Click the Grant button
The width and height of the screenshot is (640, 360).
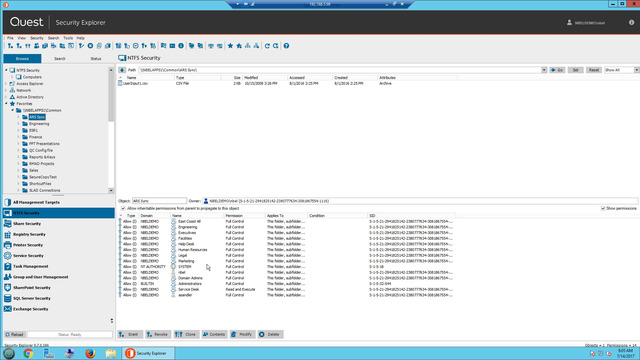130,334
